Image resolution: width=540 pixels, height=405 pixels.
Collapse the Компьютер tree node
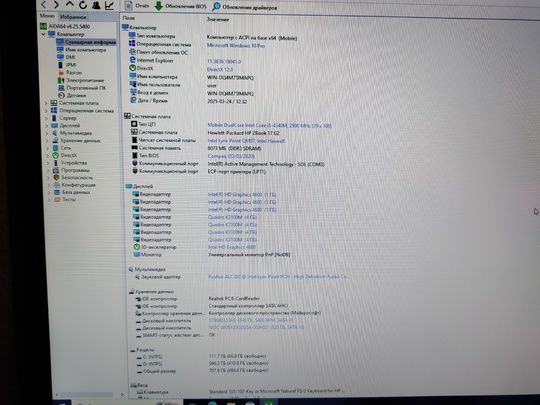[43, 34]
